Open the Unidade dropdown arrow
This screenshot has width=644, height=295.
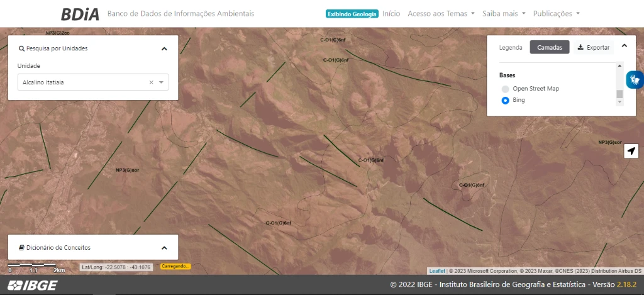[162, 82]
